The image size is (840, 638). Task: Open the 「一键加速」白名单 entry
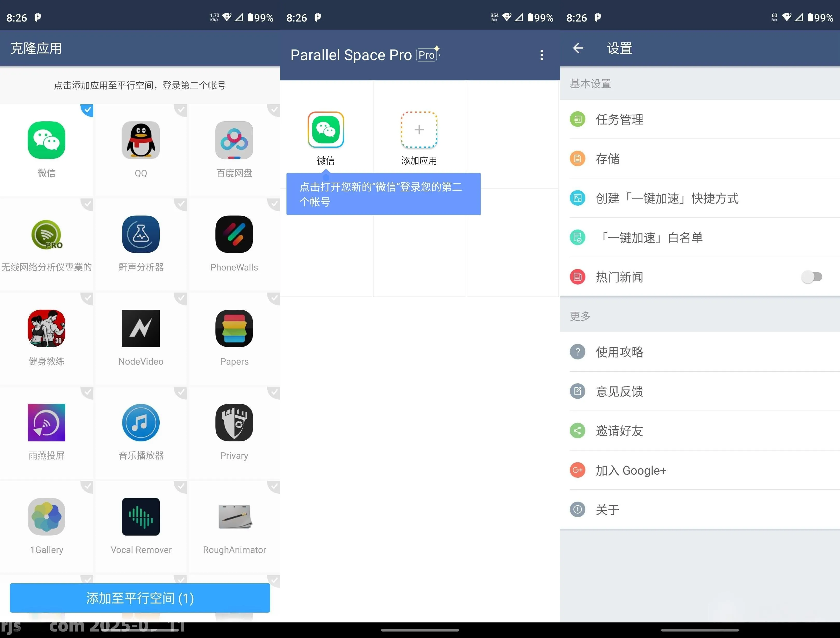(700, 238)
